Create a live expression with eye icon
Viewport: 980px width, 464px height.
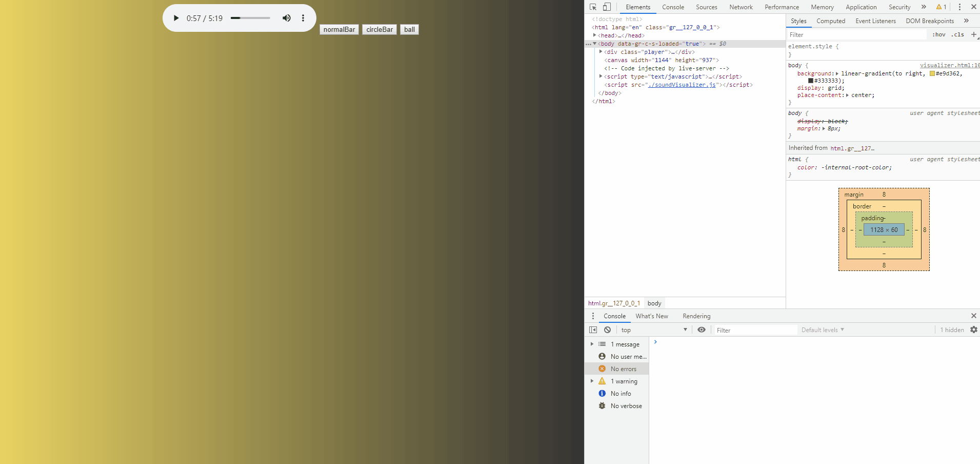click(702, 330)
